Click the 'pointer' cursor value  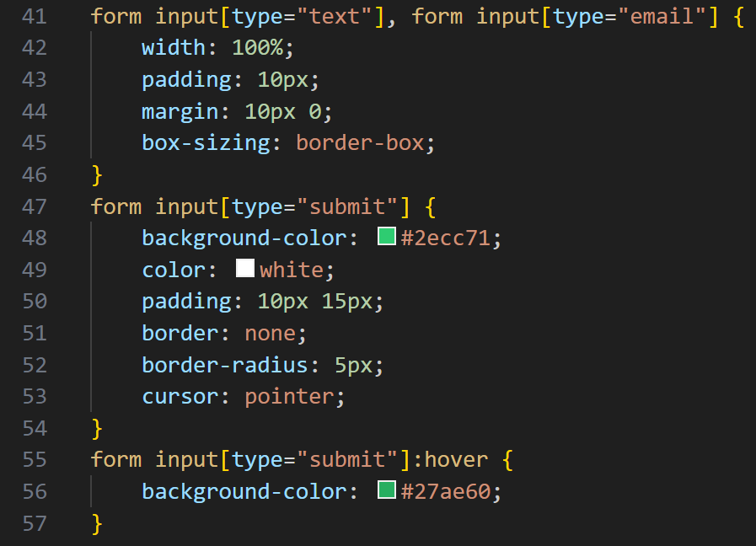(290, 396)
